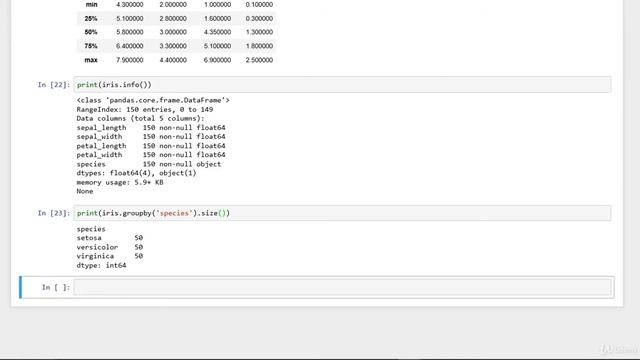The height and width of the screenshot is (360, 640).
Task: Click the max value 2.500000
Action: 259,60
